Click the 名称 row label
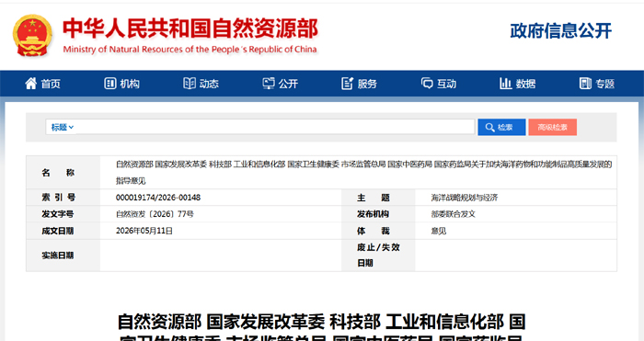644x341 pixels. coord(58,173)
